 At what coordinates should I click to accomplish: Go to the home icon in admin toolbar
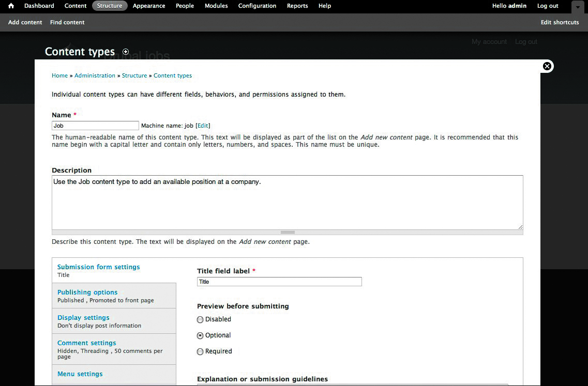pos(11,6)
